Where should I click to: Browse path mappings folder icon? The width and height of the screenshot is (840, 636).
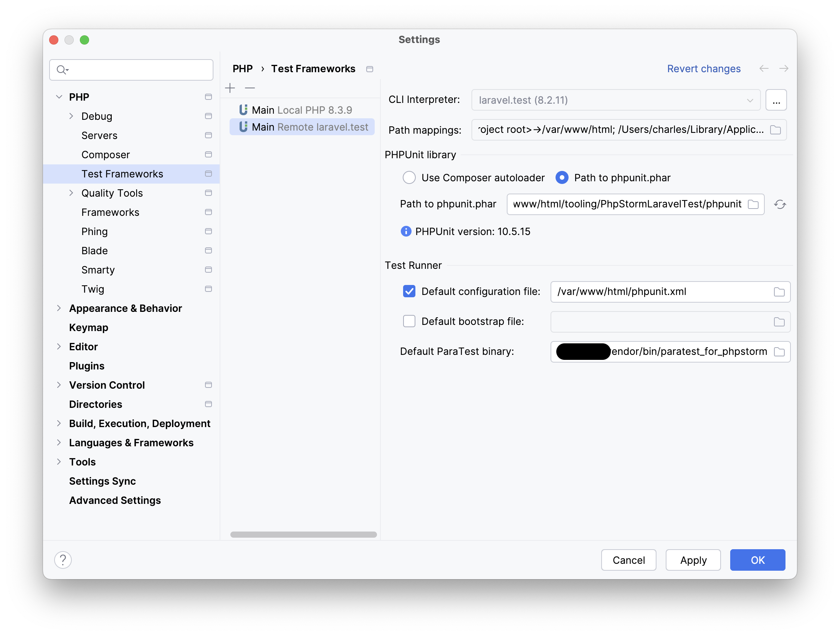click(x=776, y=130)
